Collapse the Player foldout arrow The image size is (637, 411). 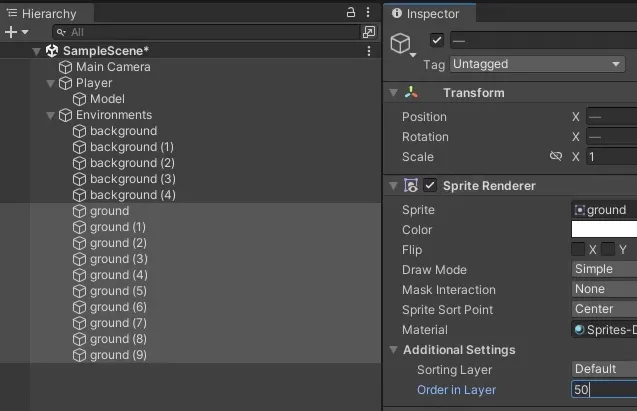pyautogui.click(x=50, y=84)
